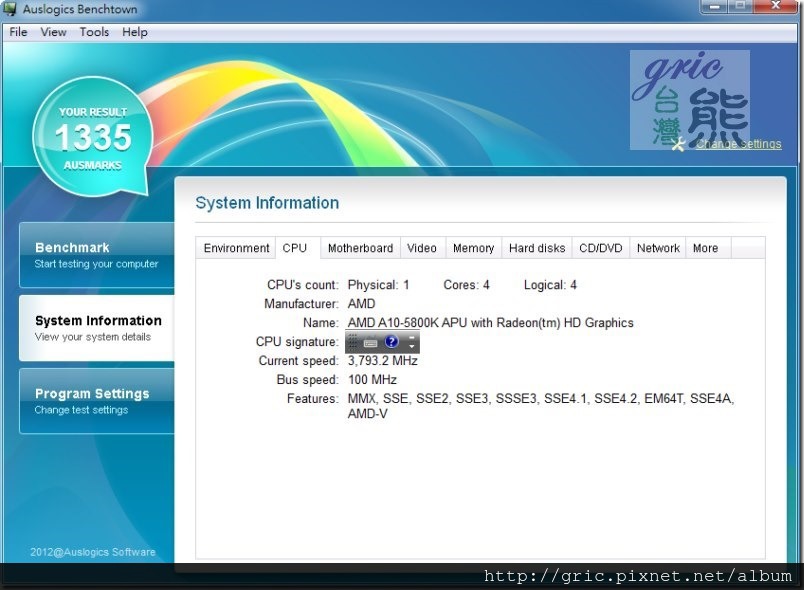Click the Change settings link

(738, 144)
